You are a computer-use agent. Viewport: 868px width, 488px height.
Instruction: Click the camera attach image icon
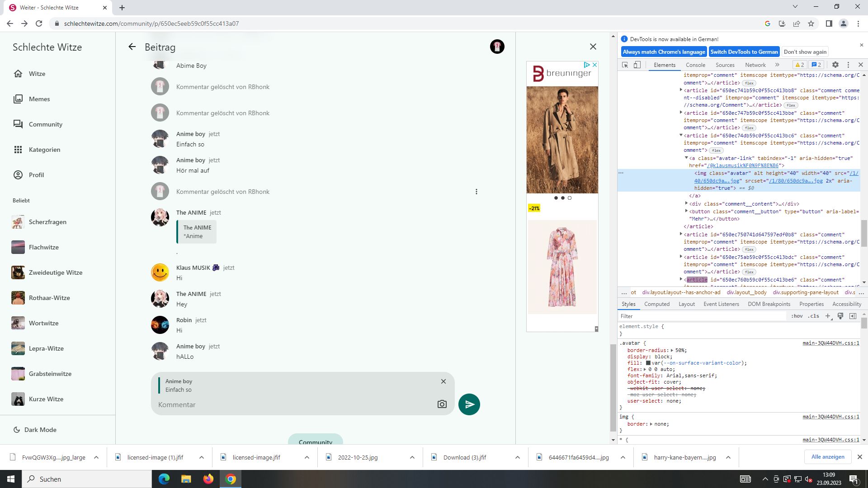(442, 404)
